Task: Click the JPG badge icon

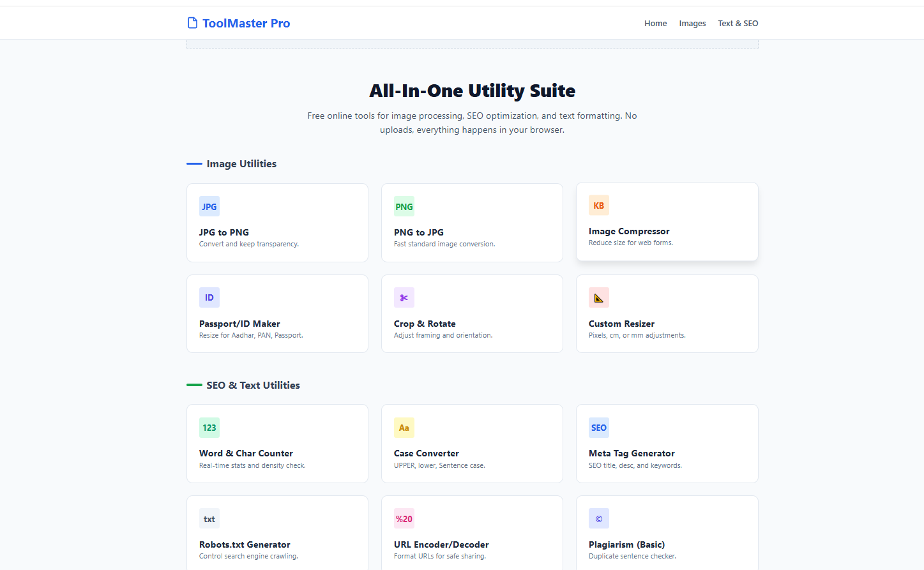Action: coord(209,207)
